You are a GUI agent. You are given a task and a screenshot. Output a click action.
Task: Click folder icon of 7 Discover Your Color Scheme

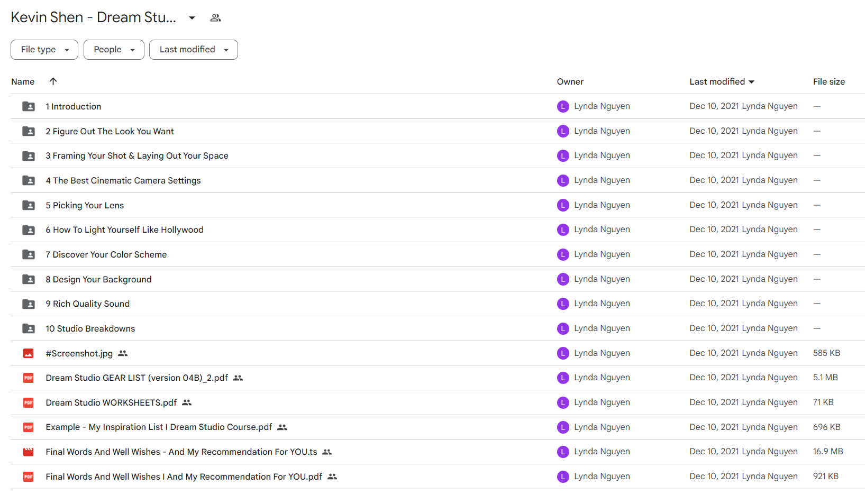coord(29,254)
